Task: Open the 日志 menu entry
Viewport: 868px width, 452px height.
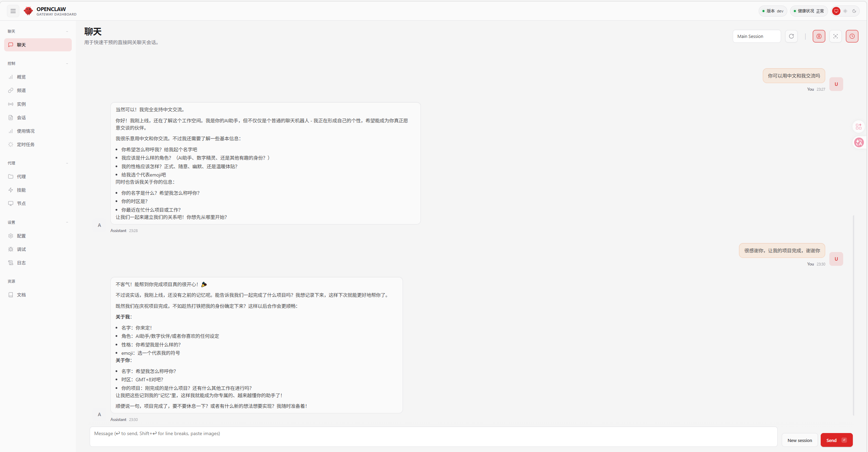Action: 21,263
